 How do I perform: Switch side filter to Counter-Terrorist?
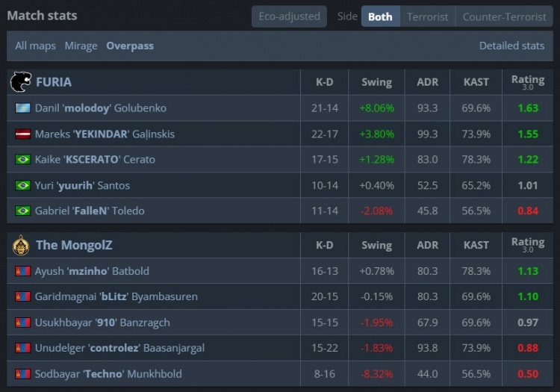pos(504,16)
